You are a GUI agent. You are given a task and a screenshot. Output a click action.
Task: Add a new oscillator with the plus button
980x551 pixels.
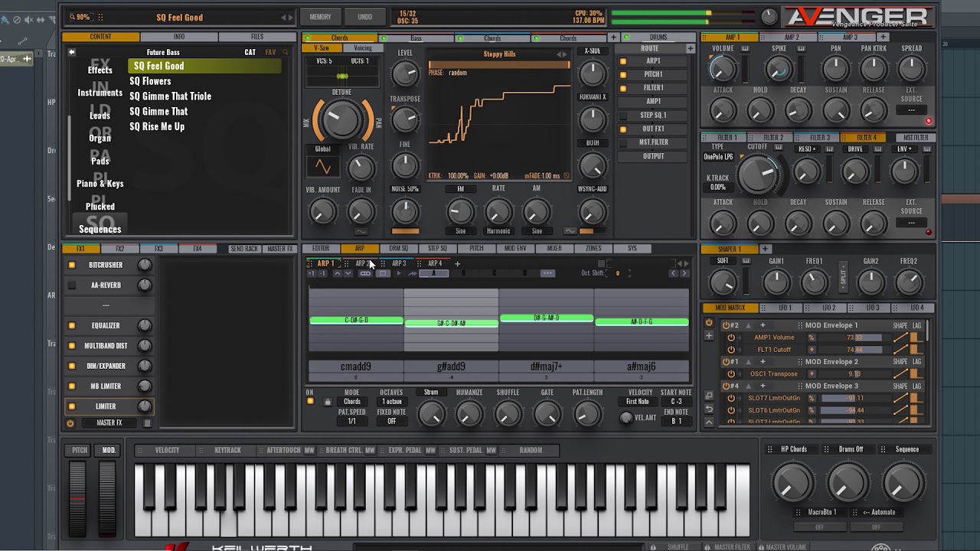(613, 37)
